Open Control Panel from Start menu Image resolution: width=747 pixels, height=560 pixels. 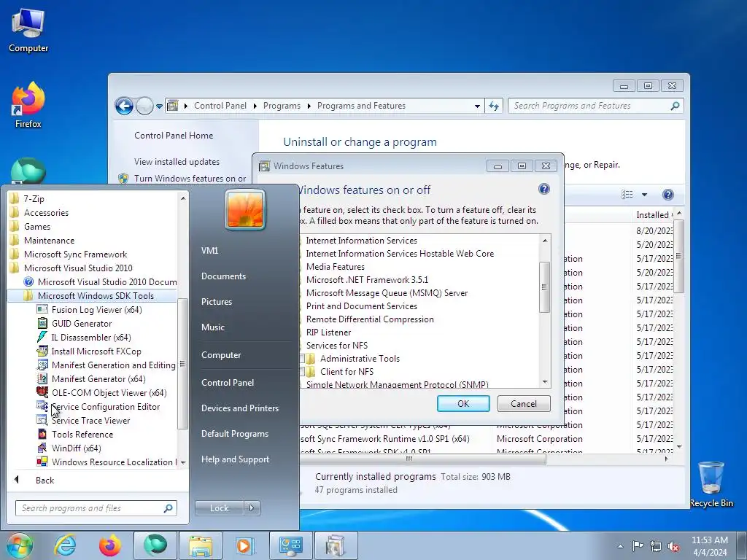(x=228, y=382)
